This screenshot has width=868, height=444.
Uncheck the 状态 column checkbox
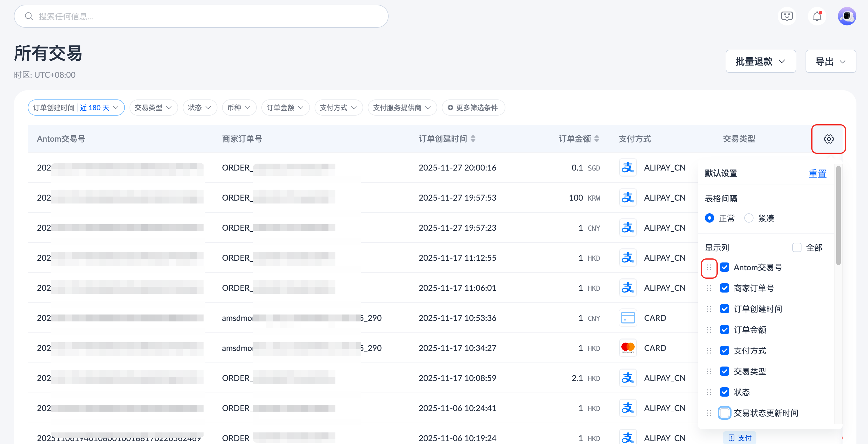tap(724, 392)
